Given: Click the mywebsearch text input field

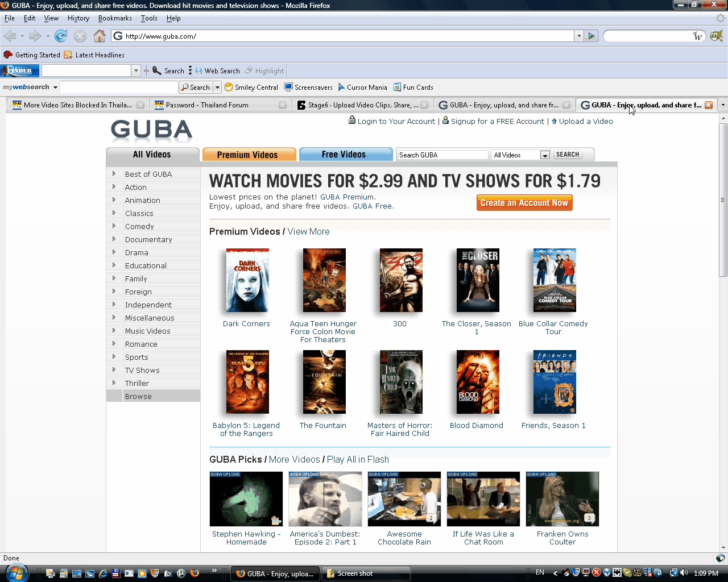Looking at the screenshot, I should tap(119, 87).
